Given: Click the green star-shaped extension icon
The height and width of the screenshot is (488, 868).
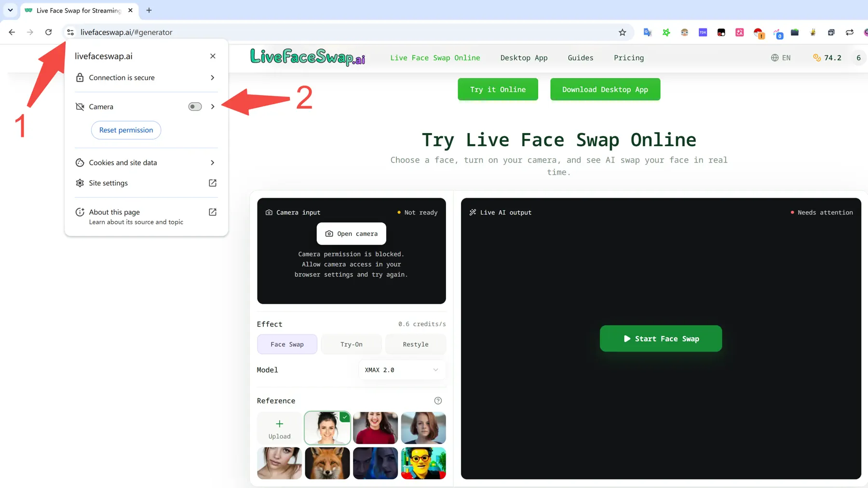Looking at the screenshot, I should pos(666,32).
